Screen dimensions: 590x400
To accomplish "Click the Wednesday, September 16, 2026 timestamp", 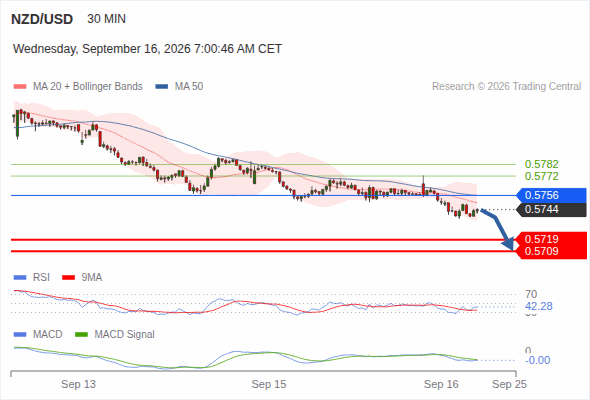I will pyautogui.click(x=147, y=49).
